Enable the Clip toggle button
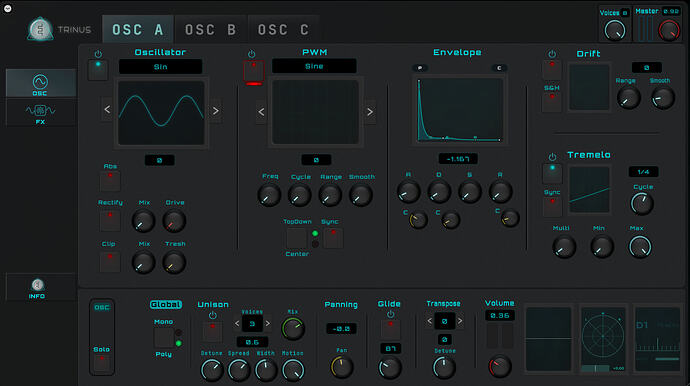The width and height of the screenshot is (690, 386). [110, 262]
